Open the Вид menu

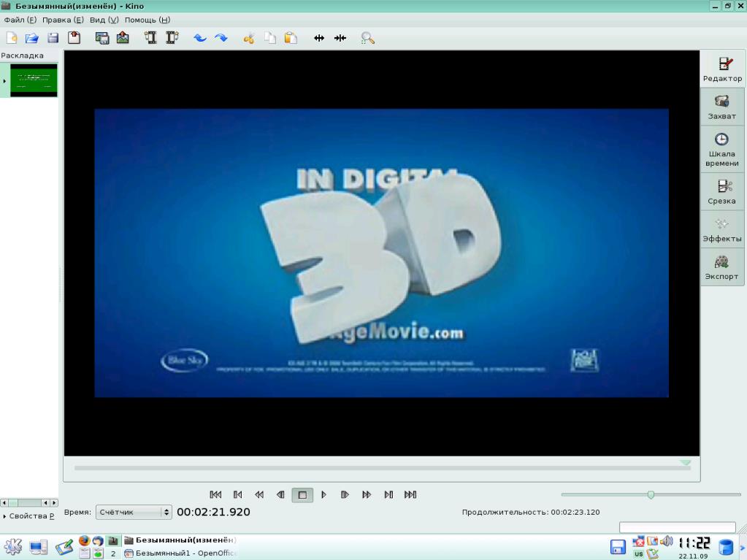tap(104, 20)
